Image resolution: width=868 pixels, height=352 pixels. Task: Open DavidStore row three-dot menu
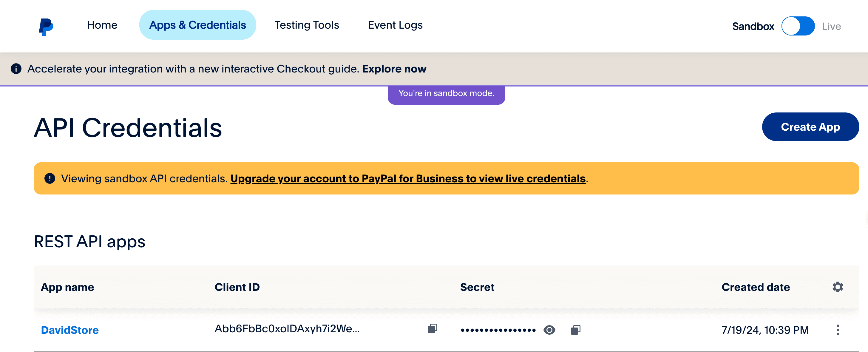click(837, 330)
